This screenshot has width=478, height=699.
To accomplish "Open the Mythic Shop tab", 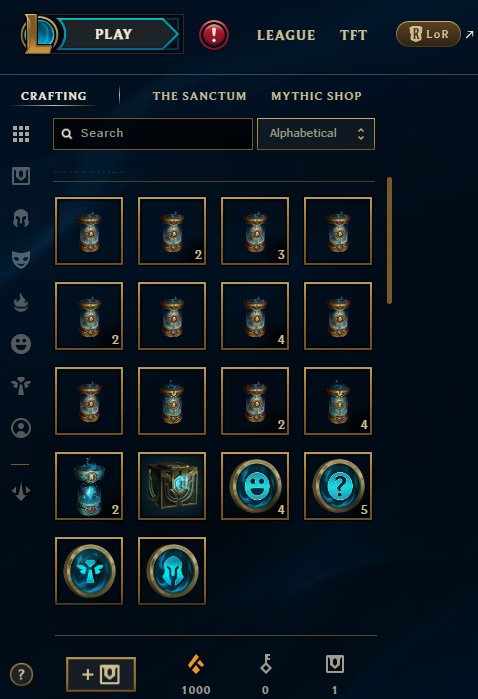I will (x=316, y=96).
